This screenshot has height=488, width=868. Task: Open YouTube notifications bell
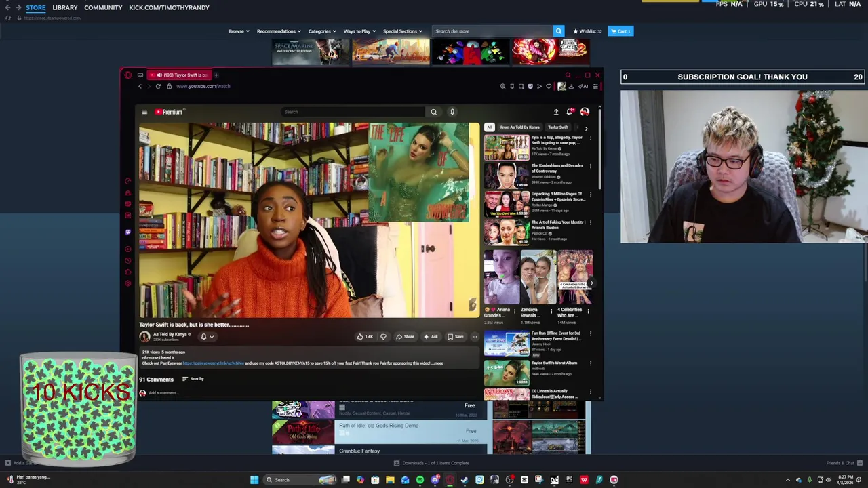point(570,112)
